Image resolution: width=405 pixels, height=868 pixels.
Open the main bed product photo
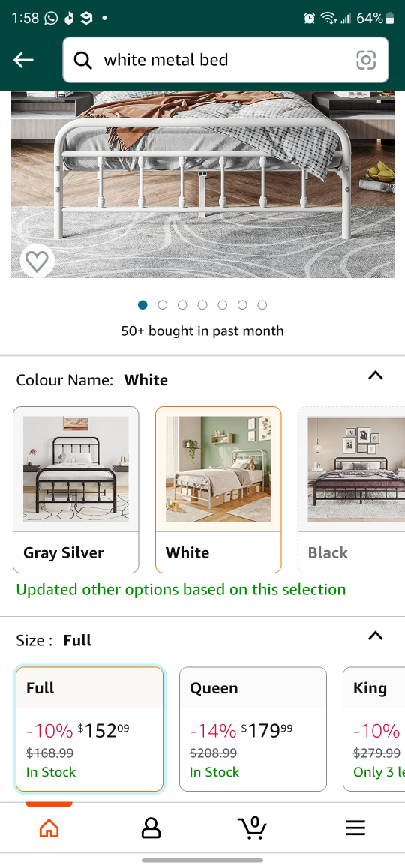click(202, 184)
